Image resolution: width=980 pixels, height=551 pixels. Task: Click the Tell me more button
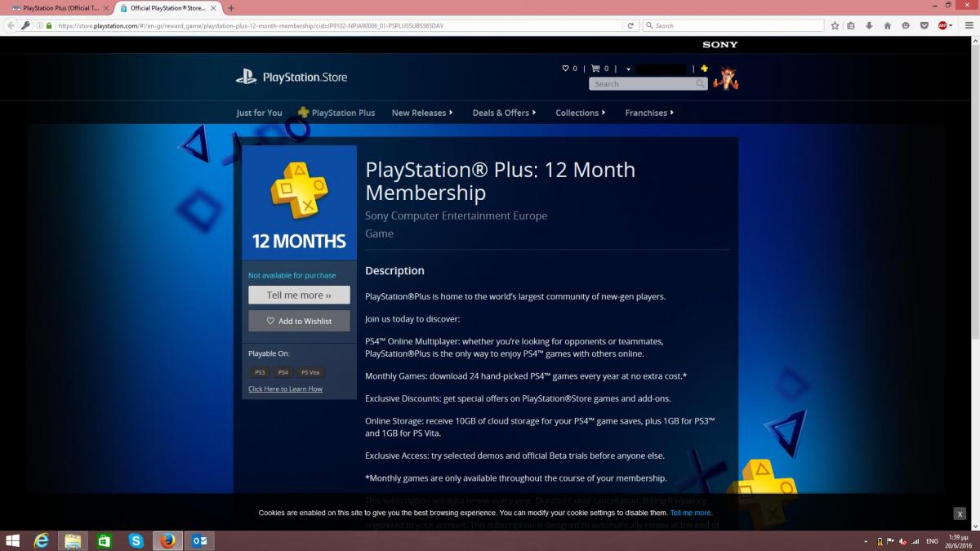pos(299,295)
